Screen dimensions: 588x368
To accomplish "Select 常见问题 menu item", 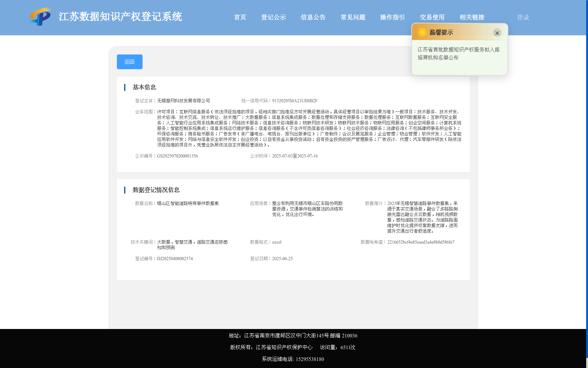I will click(353, 17).
